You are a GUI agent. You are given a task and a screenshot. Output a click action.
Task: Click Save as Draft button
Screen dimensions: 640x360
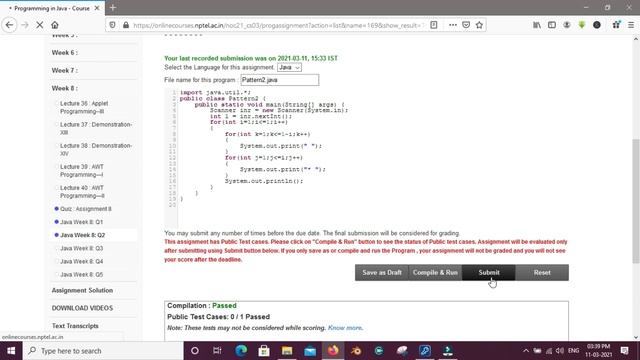point(382,273)
